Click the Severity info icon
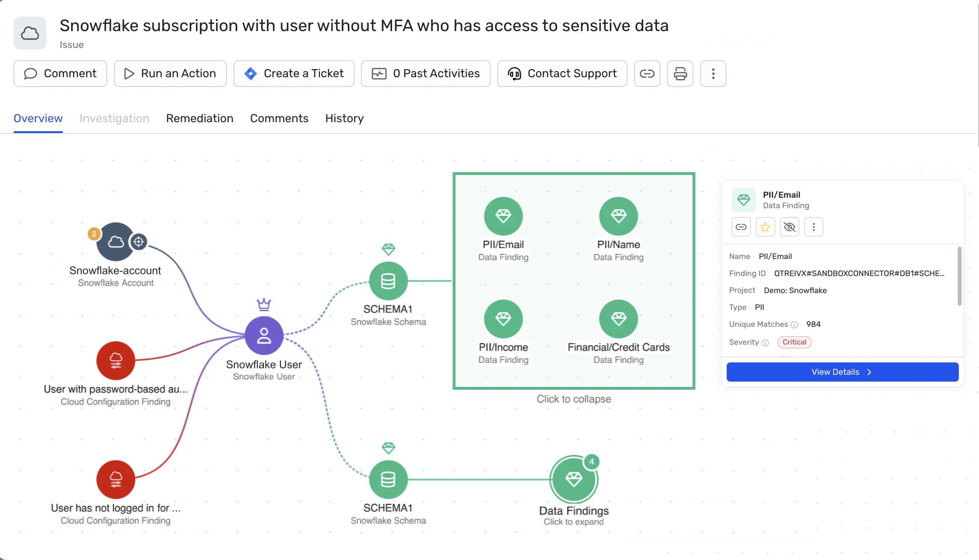 coord(765,343)
